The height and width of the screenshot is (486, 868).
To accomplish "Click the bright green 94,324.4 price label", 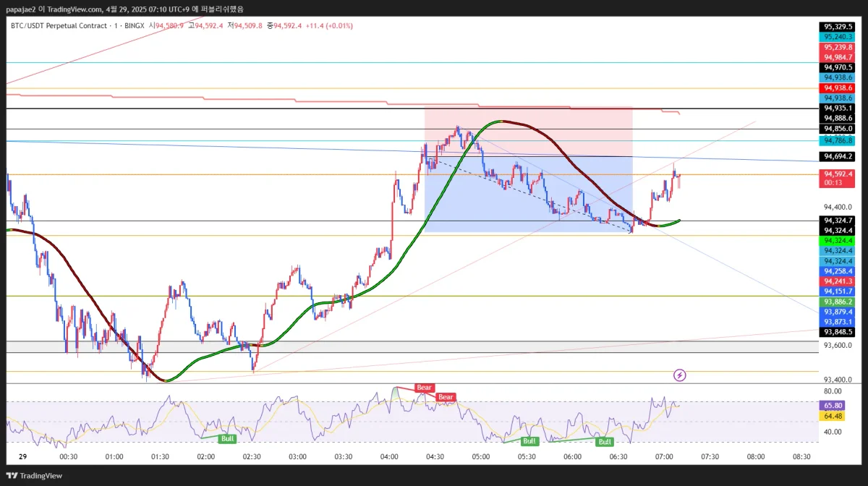I will [837, 240].
